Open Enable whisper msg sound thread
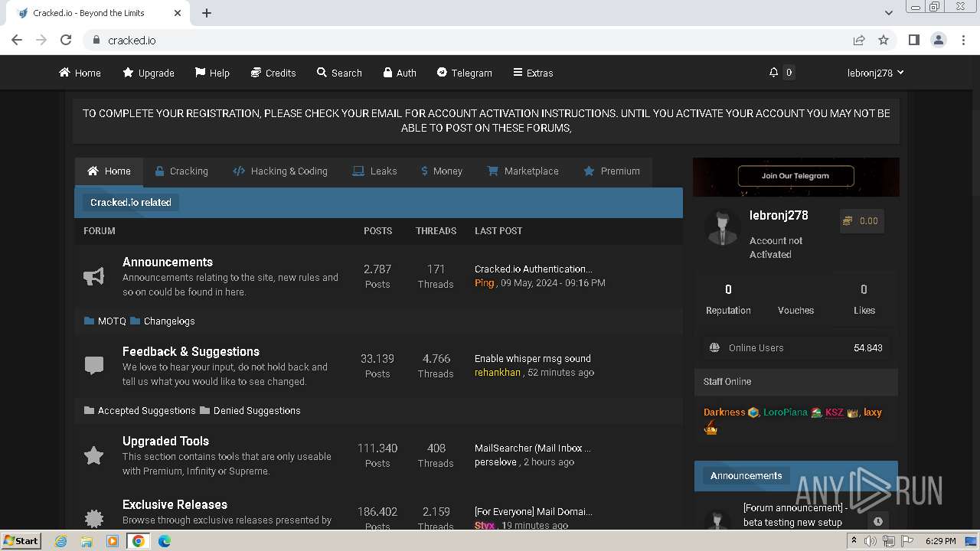 532,358
